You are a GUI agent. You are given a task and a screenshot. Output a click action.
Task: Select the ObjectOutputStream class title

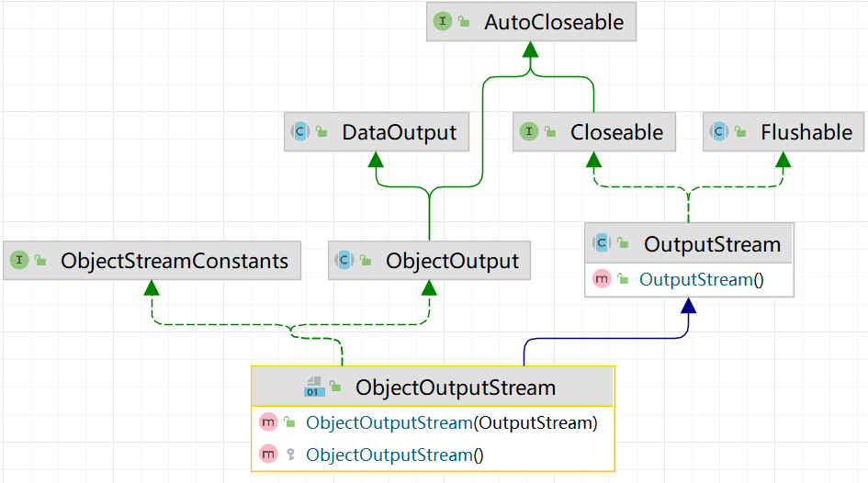[x=456, y=388]
